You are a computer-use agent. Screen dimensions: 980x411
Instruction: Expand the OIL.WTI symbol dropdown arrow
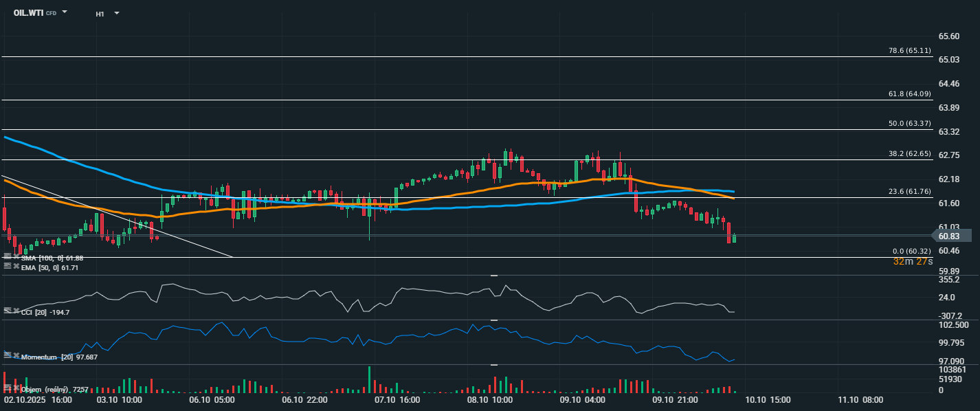65,12
